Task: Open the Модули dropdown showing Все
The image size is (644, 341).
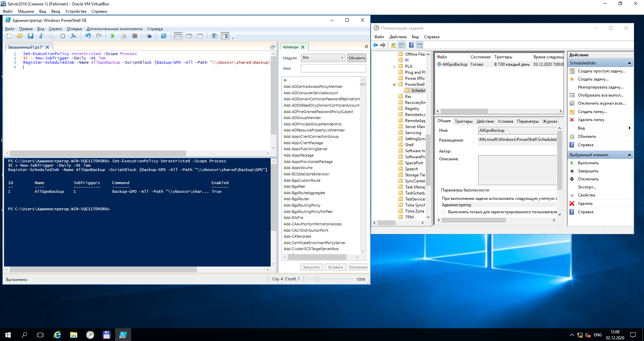Action: click(x=323, y=58)
